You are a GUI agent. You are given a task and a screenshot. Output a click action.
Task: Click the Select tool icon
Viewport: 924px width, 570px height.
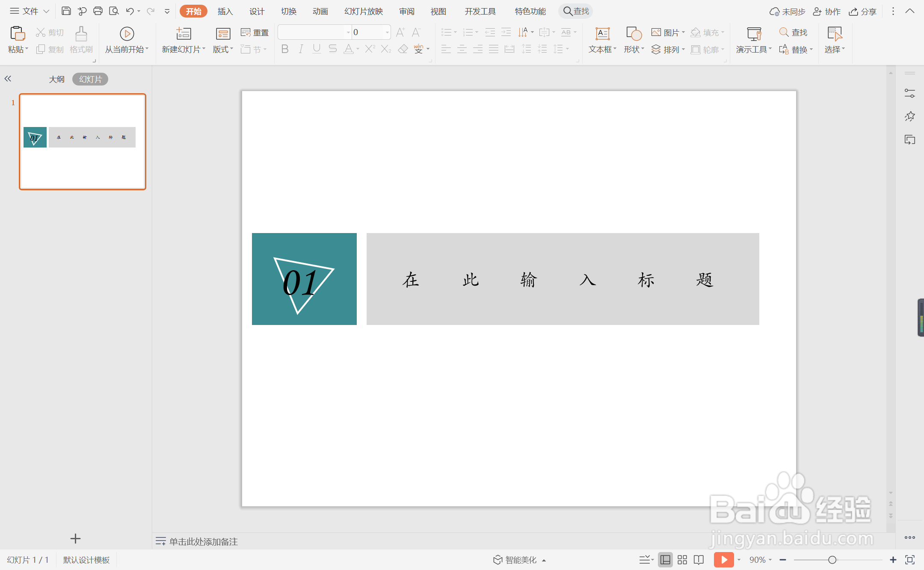pos(834,33)
